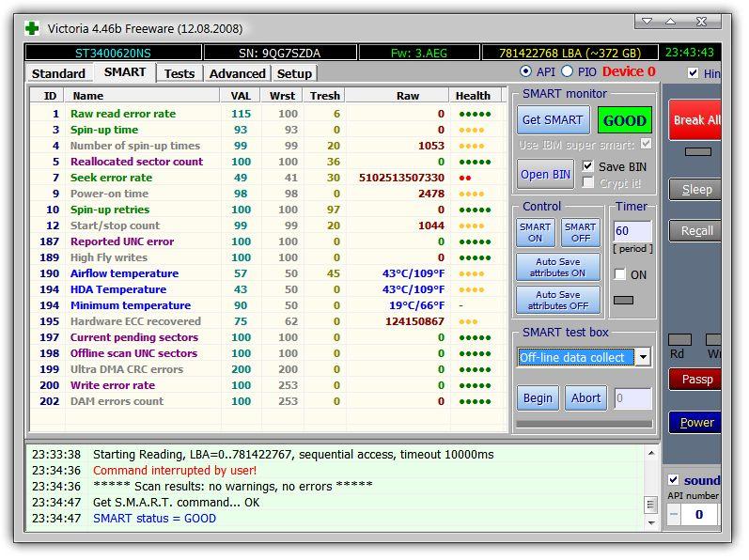The width and height of the screenshot is (749, 560).
Task: Toggle the Save BIN checkbox
Action: pos(588,166)
